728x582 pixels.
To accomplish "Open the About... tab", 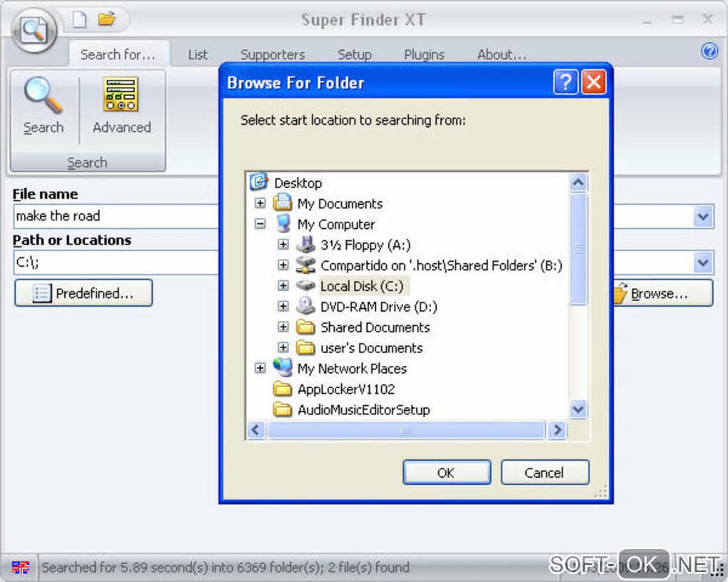I will pos(502,55).
